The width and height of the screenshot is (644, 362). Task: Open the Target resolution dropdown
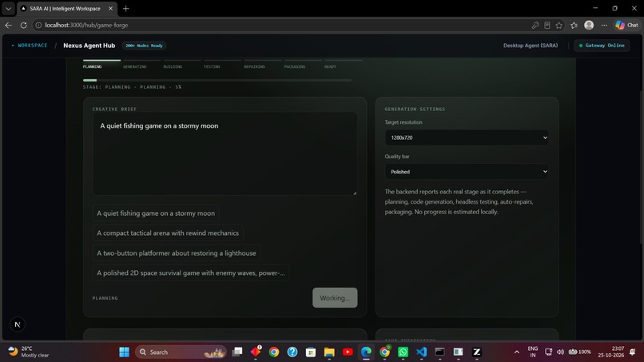(467, 137)
